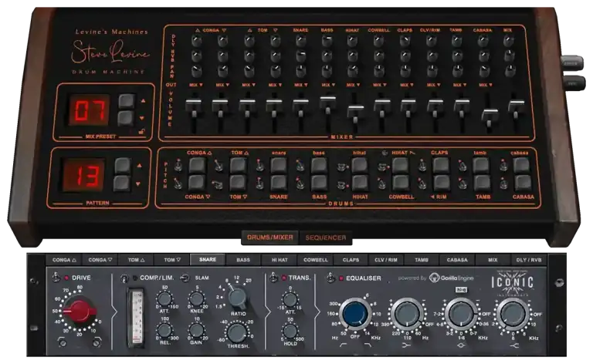Image resolution: width=593 pixels, height=364 pixels.
Task: Click the Hihat channel volume fader
Action: pos(355,113)
